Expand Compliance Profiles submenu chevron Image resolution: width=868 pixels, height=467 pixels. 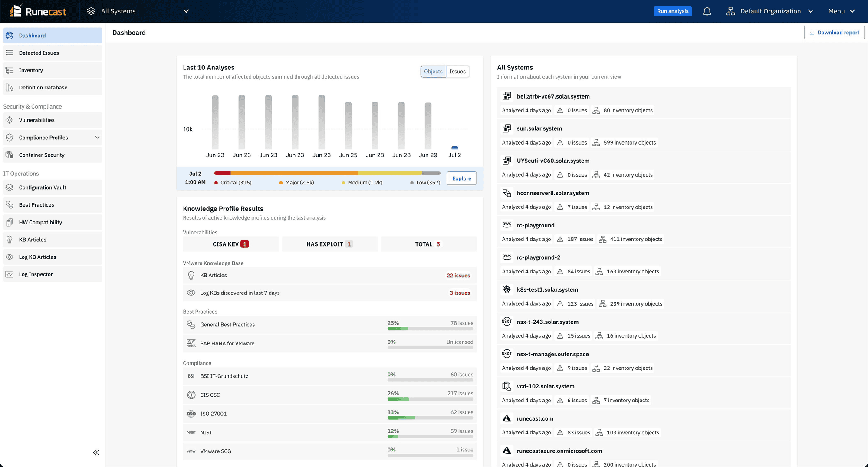pyautogui.click(x=97, y=138)
